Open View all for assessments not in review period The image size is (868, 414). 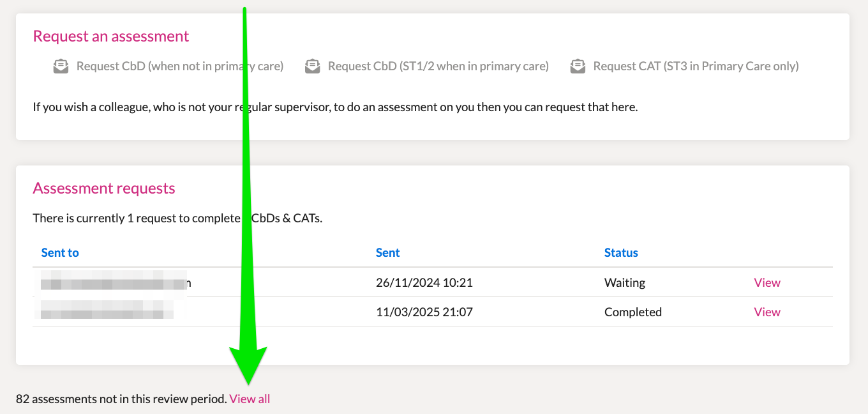pos(250,399)
